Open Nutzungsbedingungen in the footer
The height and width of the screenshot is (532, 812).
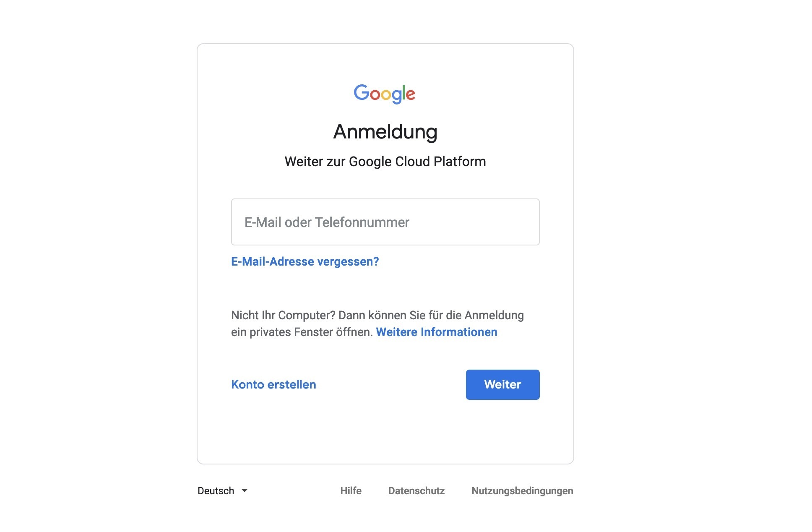click(522, 490)
